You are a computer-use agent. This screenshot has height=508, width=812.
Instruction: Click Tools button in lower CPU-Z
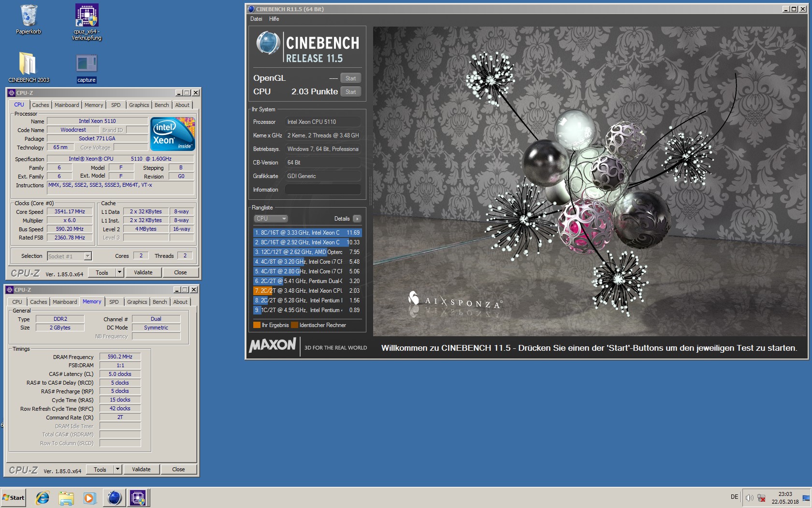100,469
